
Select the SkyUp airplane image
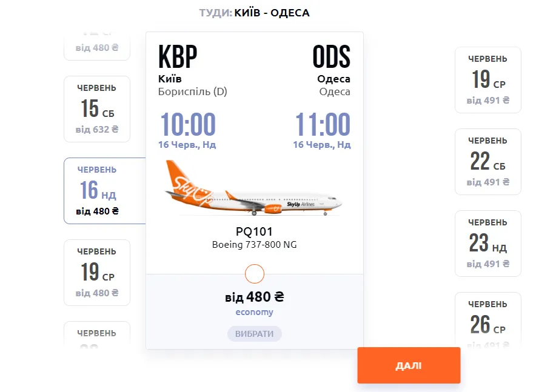253,188
